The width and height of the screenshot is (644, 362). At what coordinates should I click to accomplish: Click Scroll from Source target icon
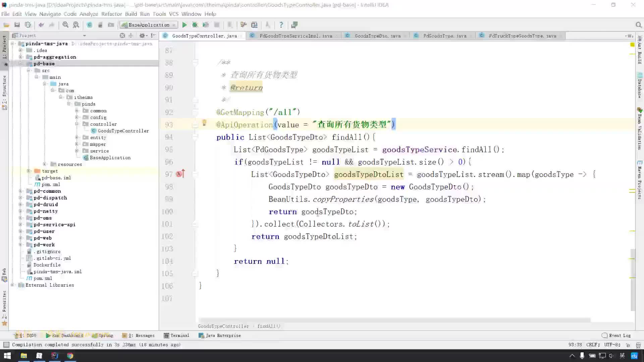pyautogui.click(x=122, y=36)
